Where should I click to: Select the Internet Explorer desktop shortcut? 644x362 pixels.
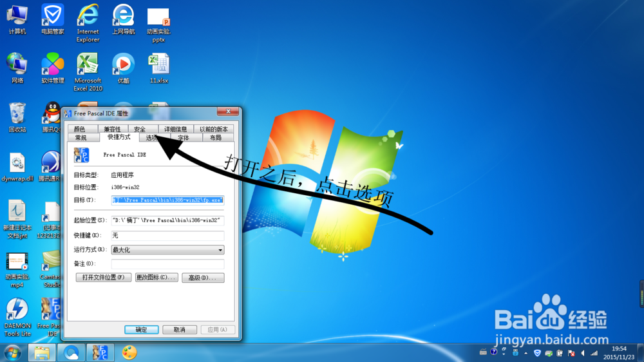(x=88, y=23)
